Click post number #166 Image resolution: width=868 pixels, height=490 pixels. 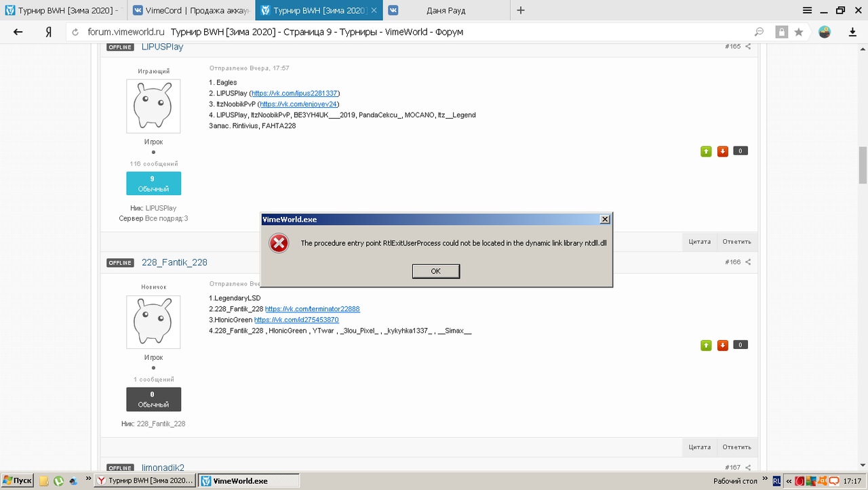point(732,262)
